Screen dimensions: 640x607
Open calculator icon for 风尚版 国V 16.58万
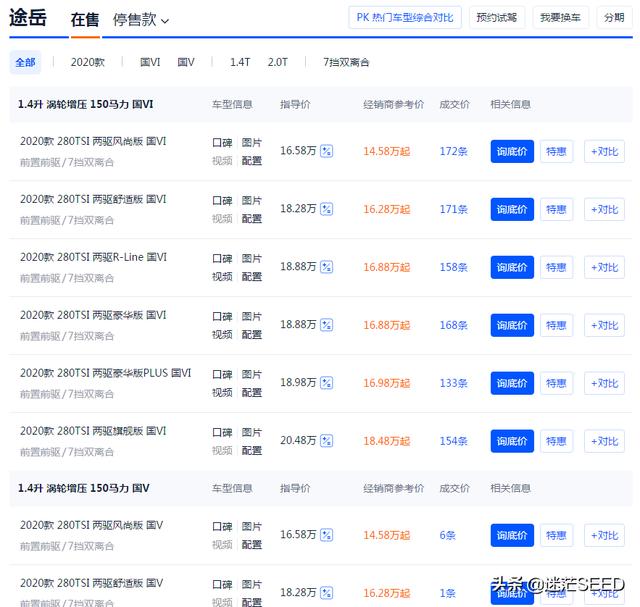(327, 535)
